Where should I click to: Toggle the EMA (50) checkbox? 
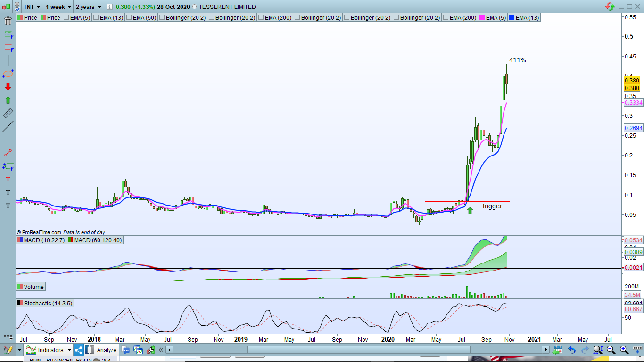[x=129, y=17]
